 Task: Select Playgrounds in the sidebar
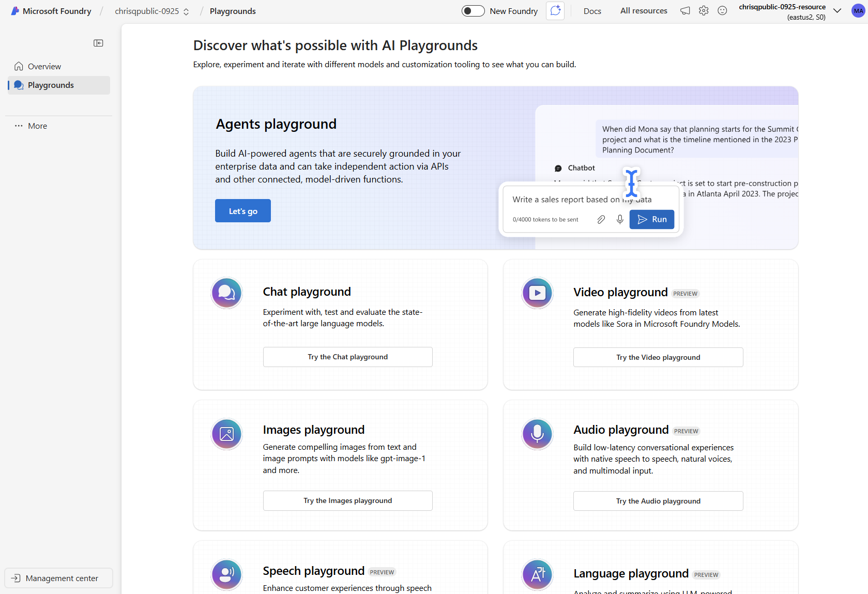[59, 85]
